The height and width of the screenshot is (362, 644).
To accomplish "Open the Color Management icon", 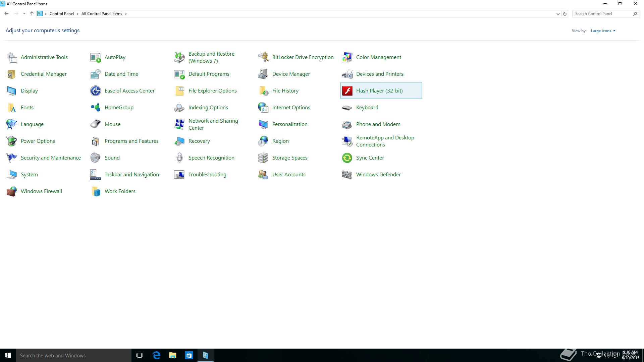I will 347,57.
